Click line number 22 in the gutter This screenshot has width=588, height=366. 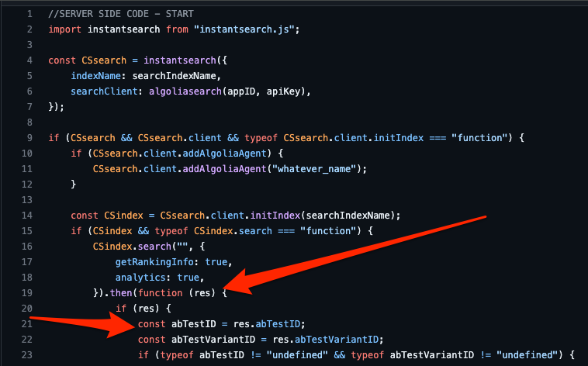coord(27,340)
